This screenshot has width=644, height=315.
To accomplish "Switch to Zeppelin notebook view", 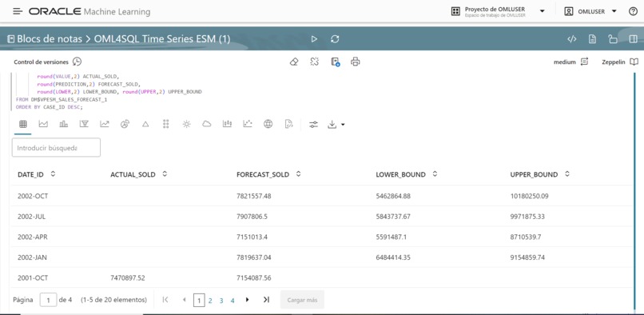I will (x=620, y=62).
